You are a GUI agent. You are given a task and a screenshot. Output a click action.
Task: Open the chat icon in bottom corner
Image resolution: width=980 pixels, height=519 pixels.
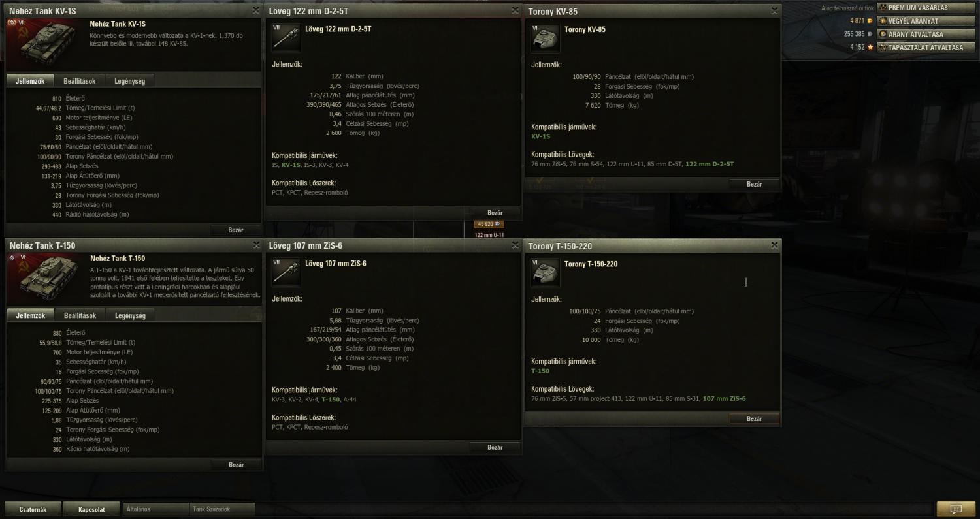coord(956,509)
